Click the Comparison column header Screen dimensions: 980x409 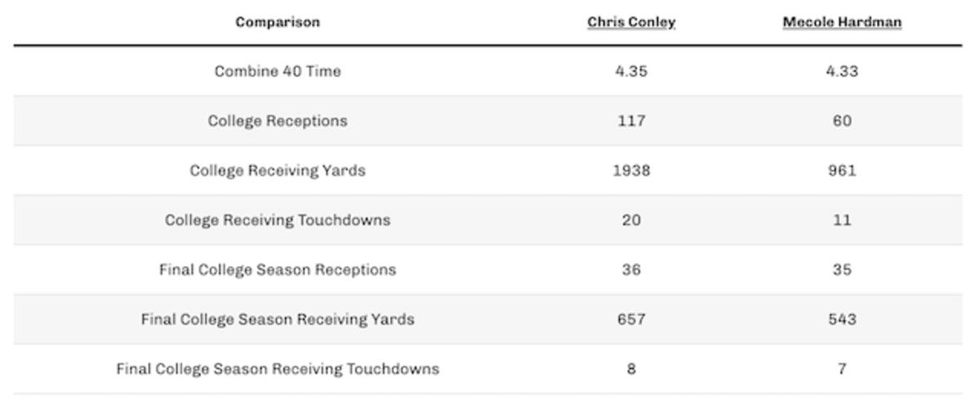coord(278,22)
